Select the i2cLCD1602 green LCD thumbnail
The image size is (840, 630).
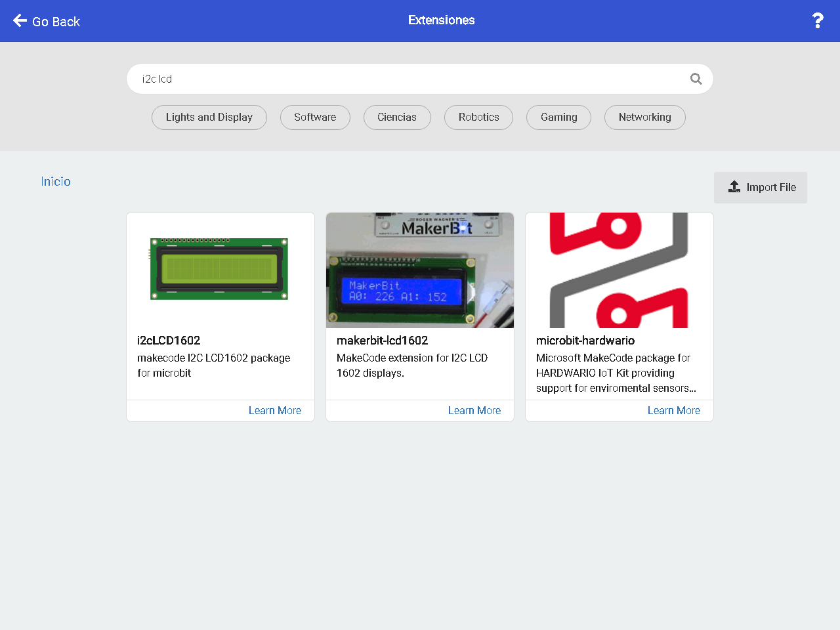pyautogui.click(x=219, y=269)
